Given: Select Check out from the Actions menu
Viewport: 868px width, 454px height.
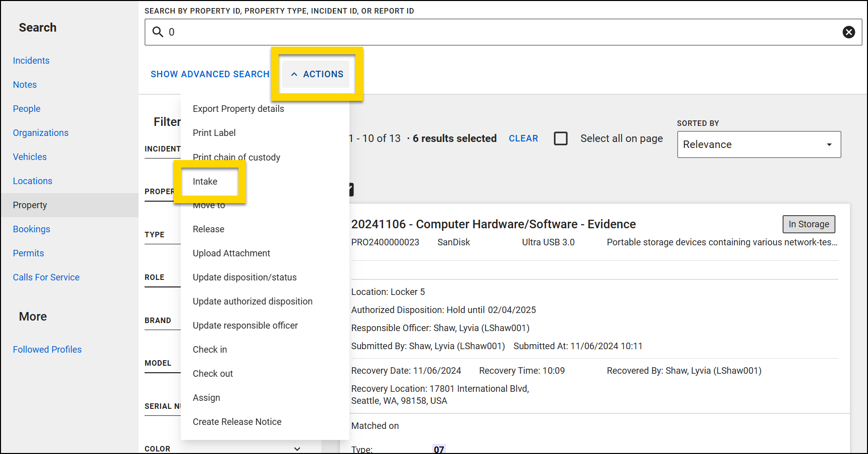Looking at the screenshot, I should tap(212, 373).
